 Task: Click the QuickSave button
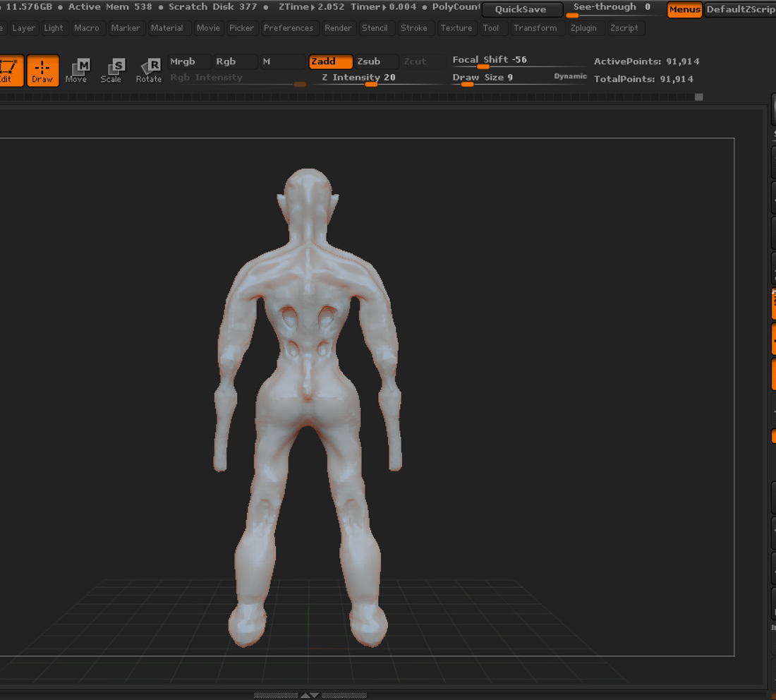pos(521,9)
